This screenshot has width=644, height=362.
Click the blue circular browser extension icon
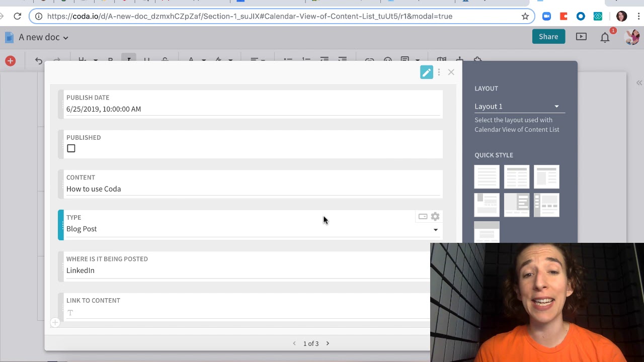point(581,16)
